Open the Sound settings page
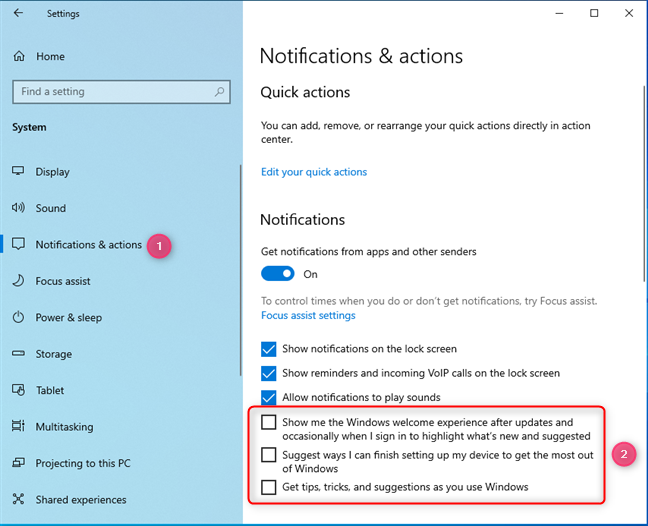Screen dimensions: 648x526 [50, 208]
